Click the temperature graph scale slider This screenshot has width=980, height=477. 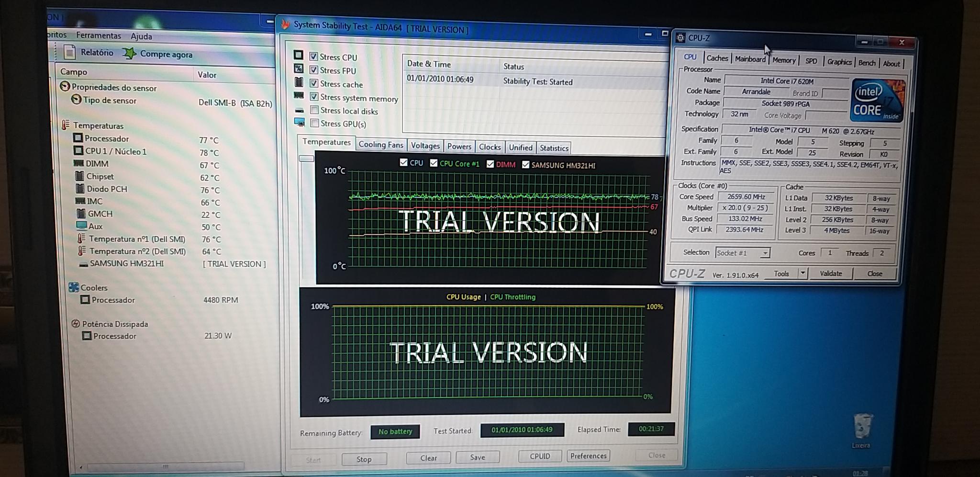(306, 158)
